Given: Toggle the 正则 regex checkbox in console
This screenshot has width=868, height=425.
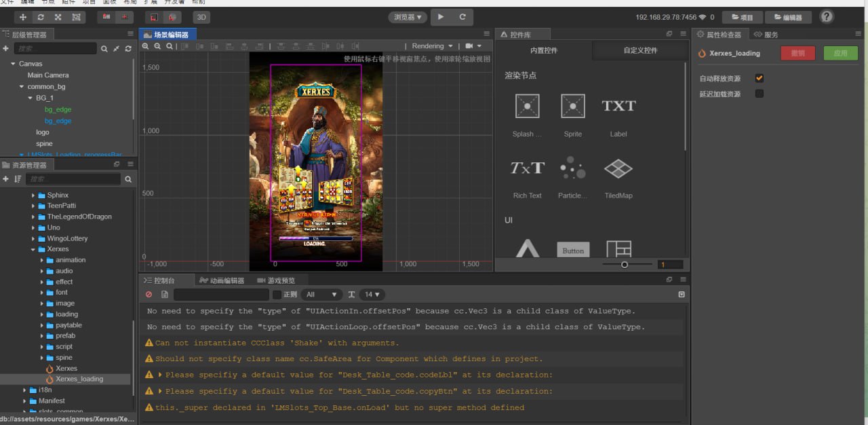Looking at the screenshot, I should coord(277,295).
